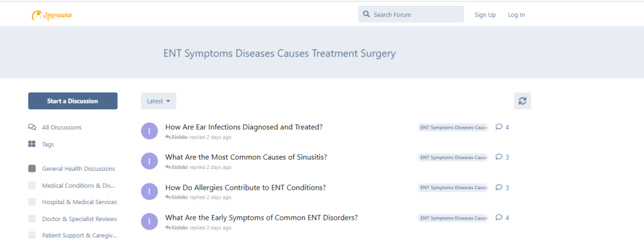Viewport: 644px width, 245px height.
Task: Click avatar of the Allergies ENT discussion
Action: [149, 191]
